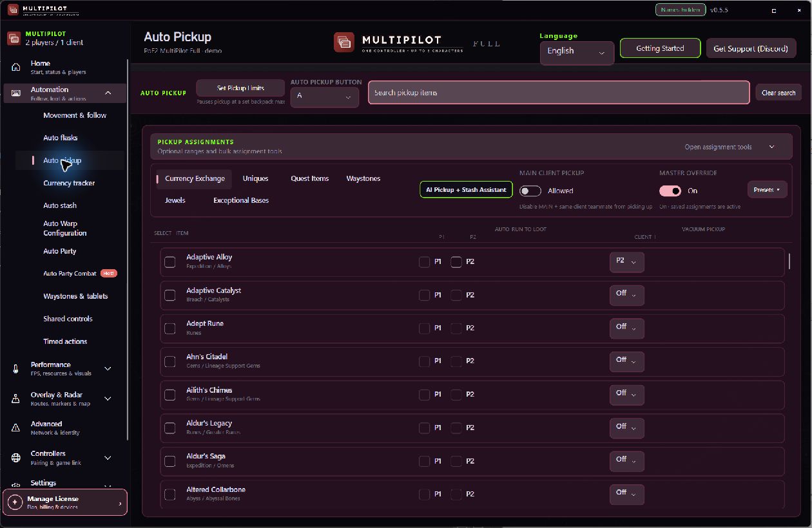Screen dimensions: 812x528
Task: Open vacuum pickup dropdown for Ahn's Citadel
Action: point(626,361)
